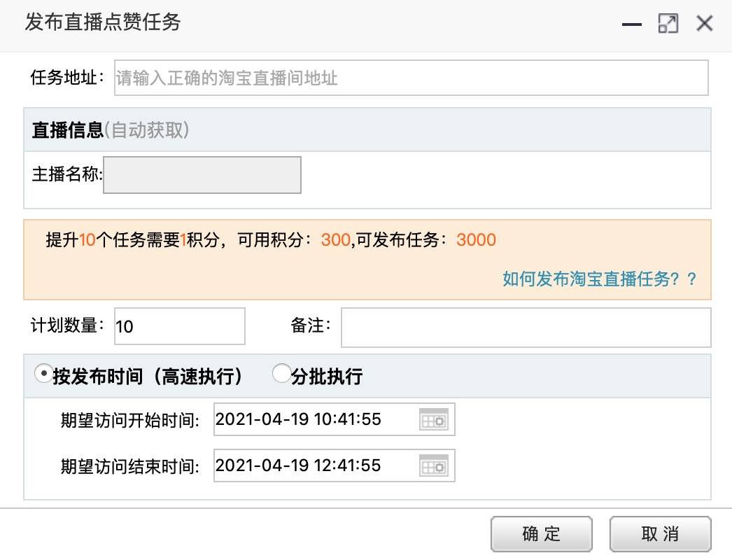Viewport: 732px width, 560px height.
Task: Focus the 任务地址 input field
Action: [411, 78]
